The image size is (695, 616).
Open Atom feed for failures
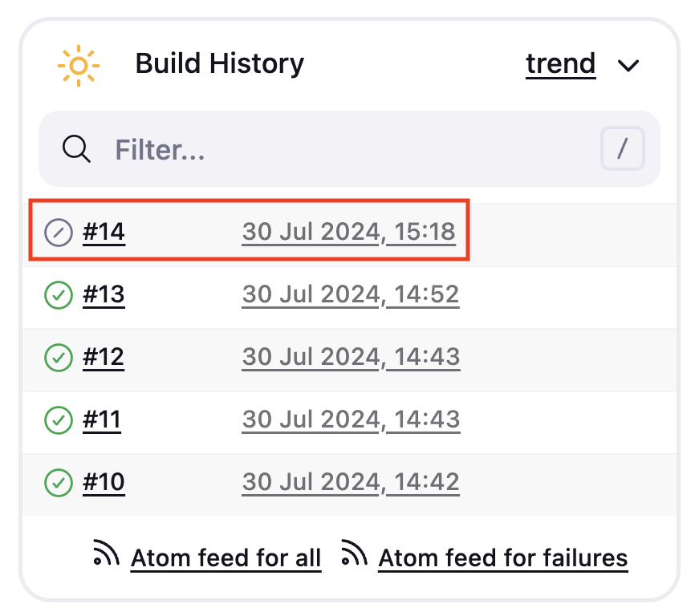click(503, 558)
